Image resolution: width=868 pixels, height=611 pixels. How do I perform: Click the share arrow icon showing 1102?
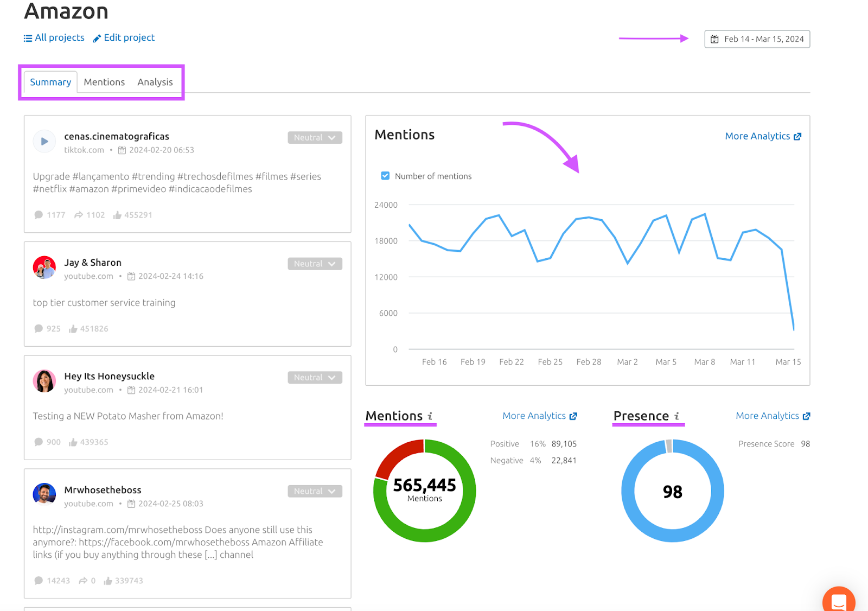coord(79,215)
